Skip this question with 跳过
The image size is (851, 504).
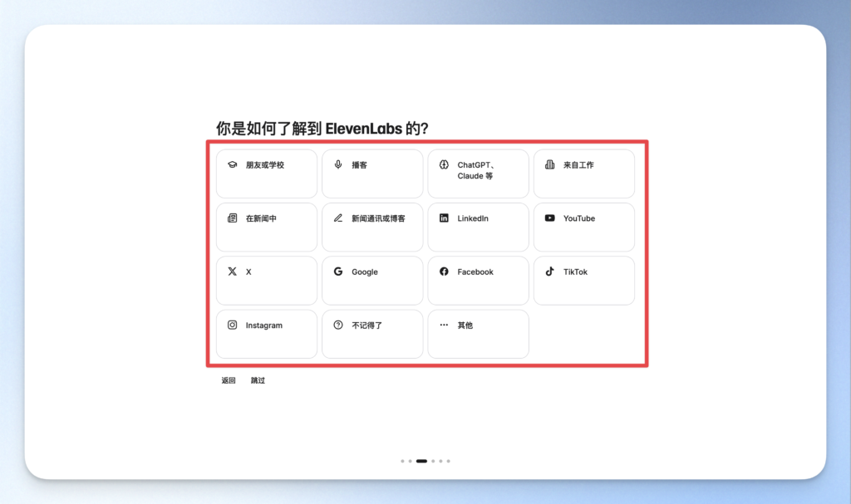tap(258, 380)
